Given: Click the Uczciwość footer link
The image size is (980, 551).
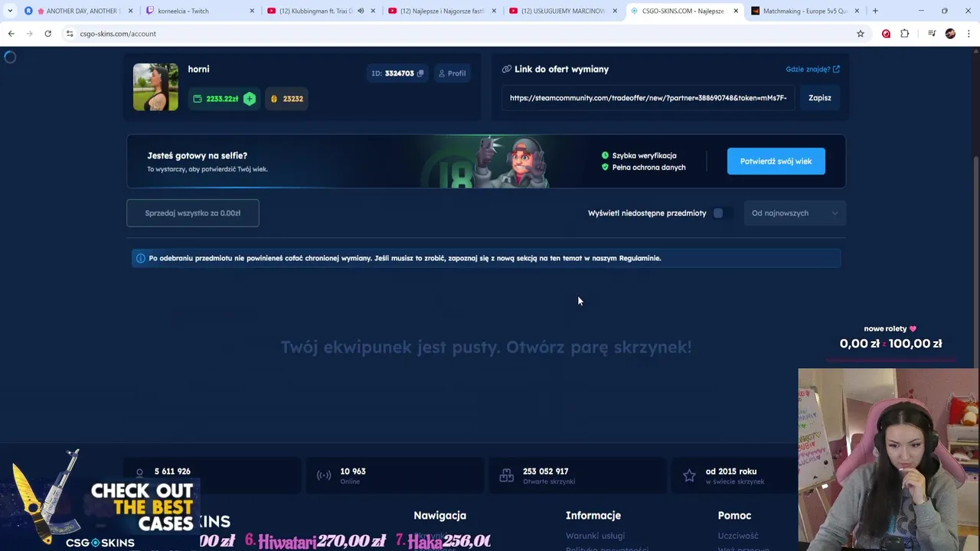Looking at the screenshot, I should pyautogui.click(x=738, y=536).
